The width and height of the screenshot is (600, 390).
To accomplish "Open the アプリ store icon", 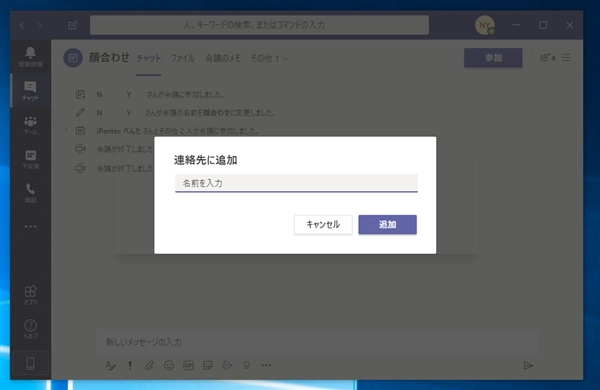I will click(x=30, y=295).
